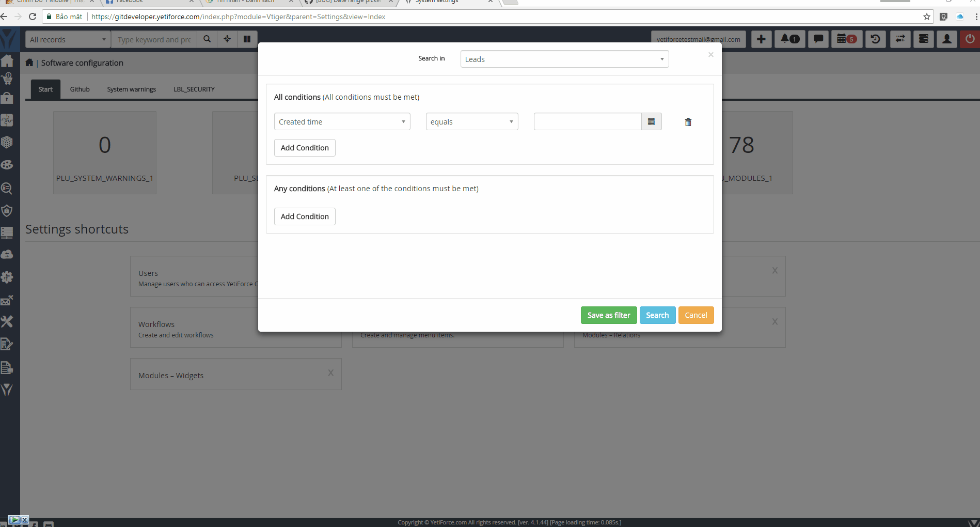Open the palette icon in left sidebar
The image size is (980, 527).
tap(7, 165)
